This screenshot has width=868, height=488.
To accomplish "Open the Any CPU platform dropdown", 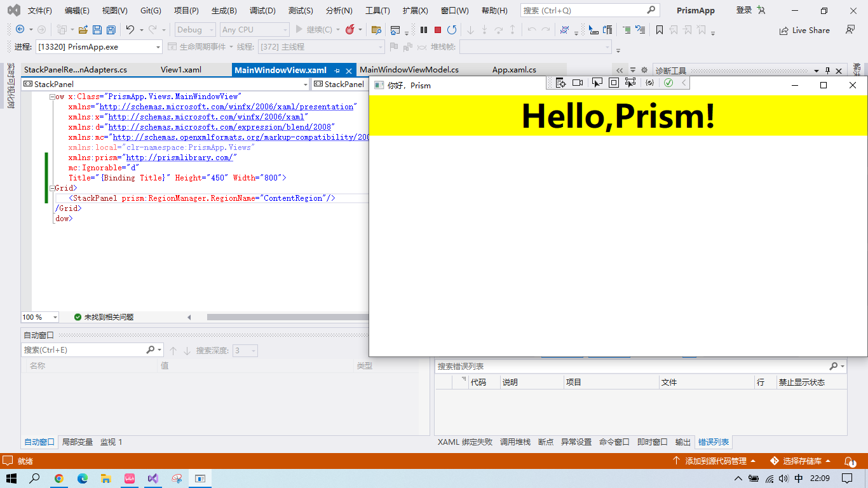I will click(x=254, y=30).
